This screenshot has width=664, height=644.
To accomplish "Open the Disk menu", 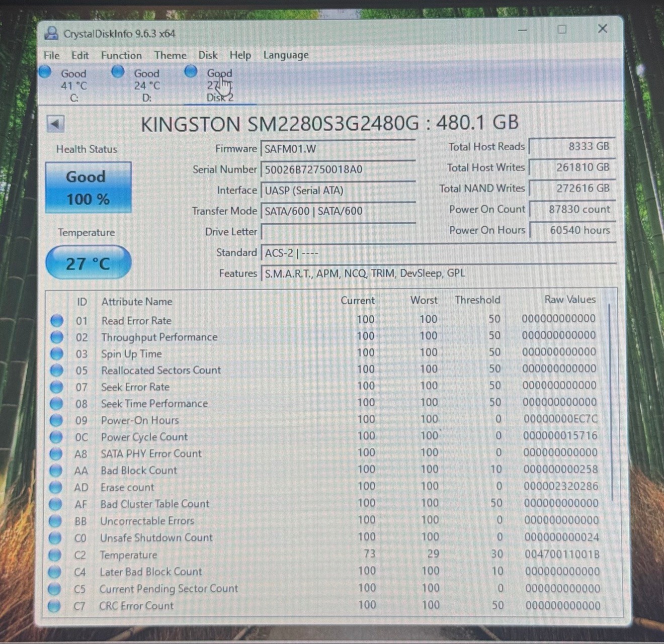I will pos(208,55).
